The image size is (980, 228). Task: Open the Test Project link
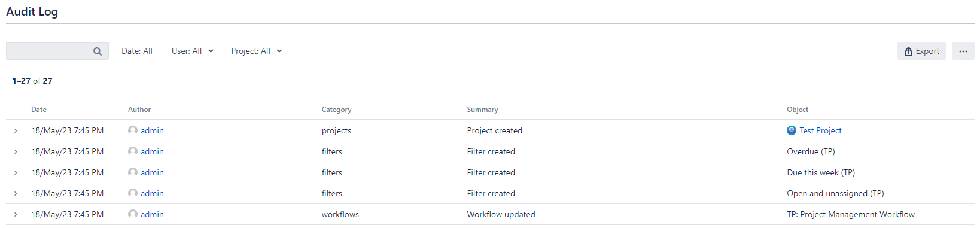click(x=820, y=130)
